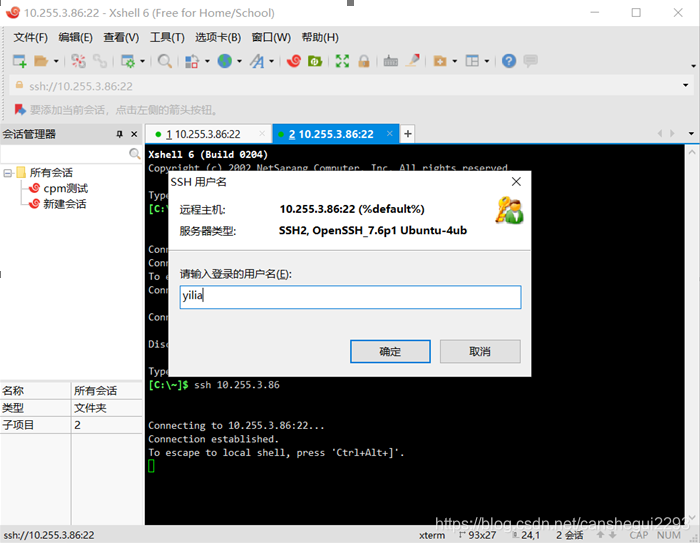This screenshot has width=700, height=543.
Task: Click the 取消 button
Action: click(x=479, y=351)
